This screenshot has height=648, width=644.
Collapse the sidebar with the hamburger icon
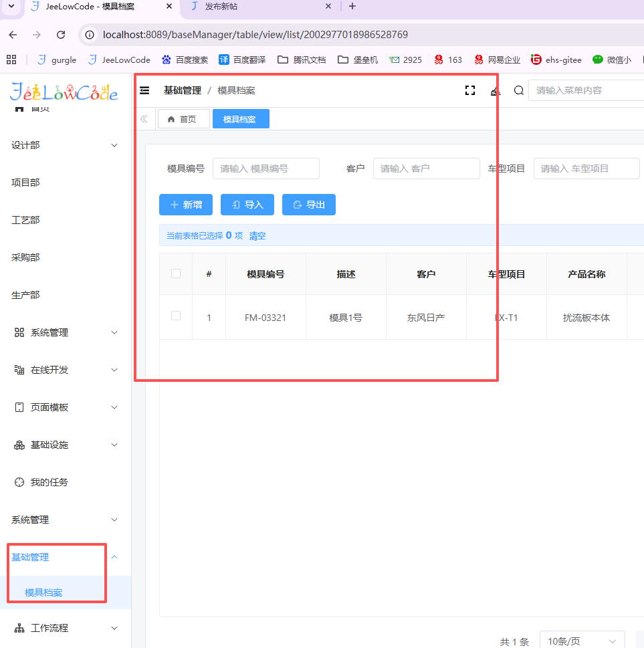[x=144, y=91]
